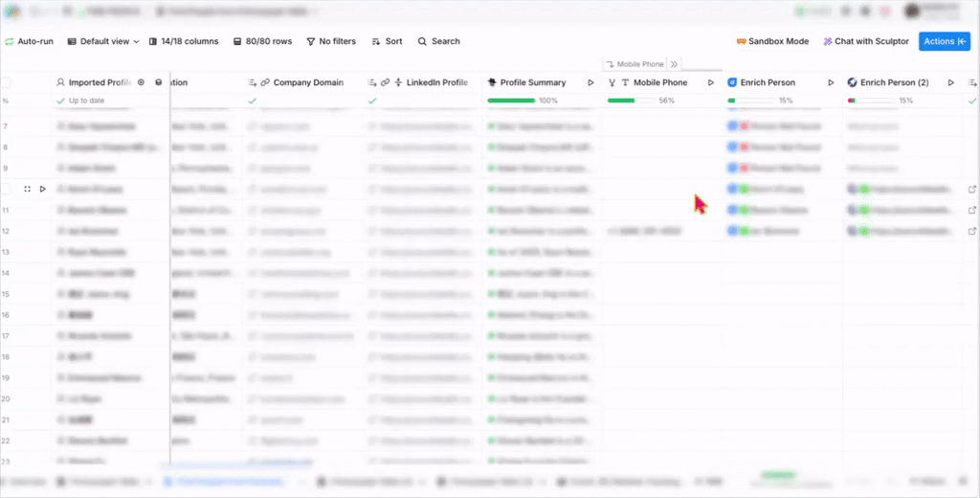The height and width of the screenshot is (498, 980).
Task: Click the Search button
Action: pos(438,41)
